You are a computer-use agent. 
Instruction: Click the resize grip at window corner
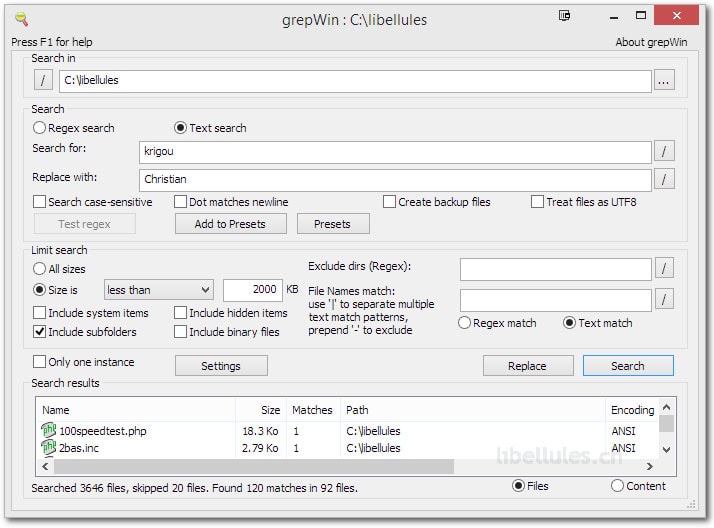(x=691, y=504)
